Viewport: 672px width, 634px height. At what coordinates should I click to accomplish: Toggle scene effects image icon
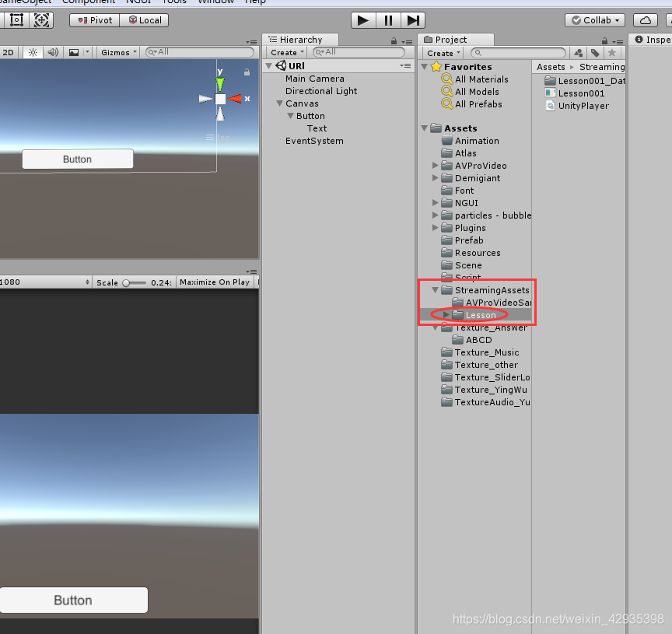pyautogui.click(x=74, y=52)
